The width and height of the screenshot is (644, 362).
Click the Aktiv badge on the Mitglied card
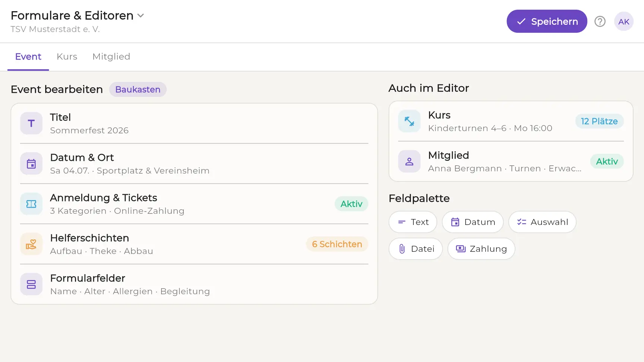607,162
